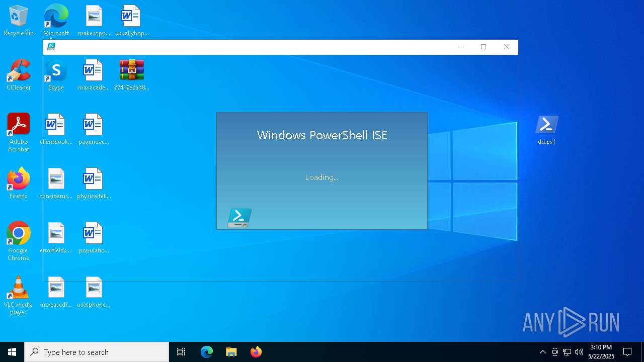This screenshot has width=644, height=362.
Task: Launch Firefox from the taskbar
Action: click(256, 352)
